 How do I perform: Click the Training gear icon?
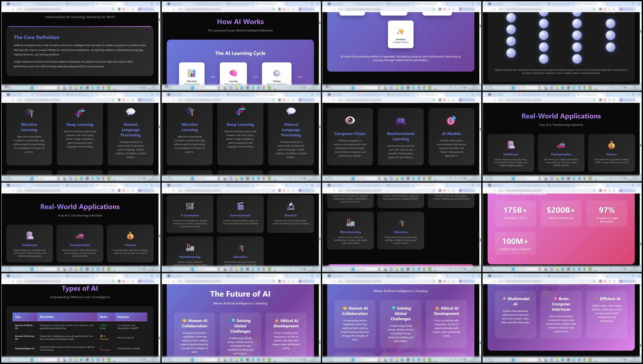tap(277, 73)
